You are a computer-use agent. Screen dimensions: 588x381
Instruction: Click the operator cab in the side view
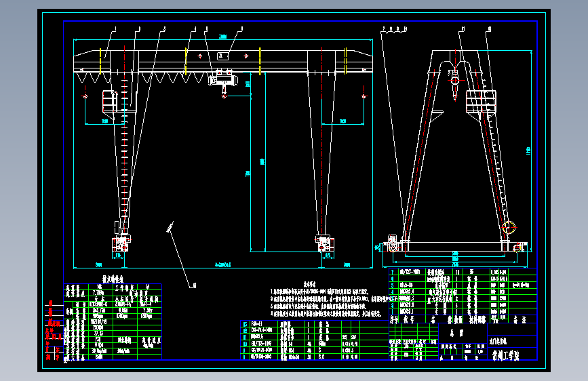click(x=481, y=102)
